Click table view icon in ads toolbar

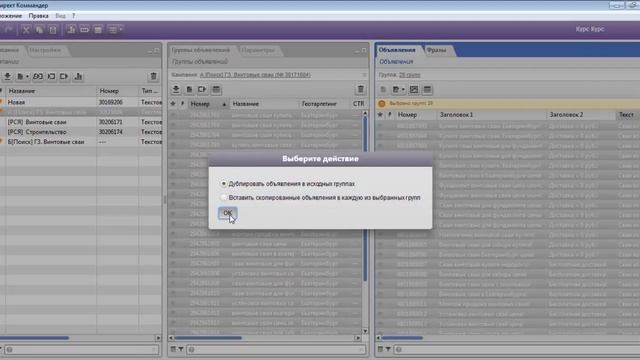click(427, 89)
